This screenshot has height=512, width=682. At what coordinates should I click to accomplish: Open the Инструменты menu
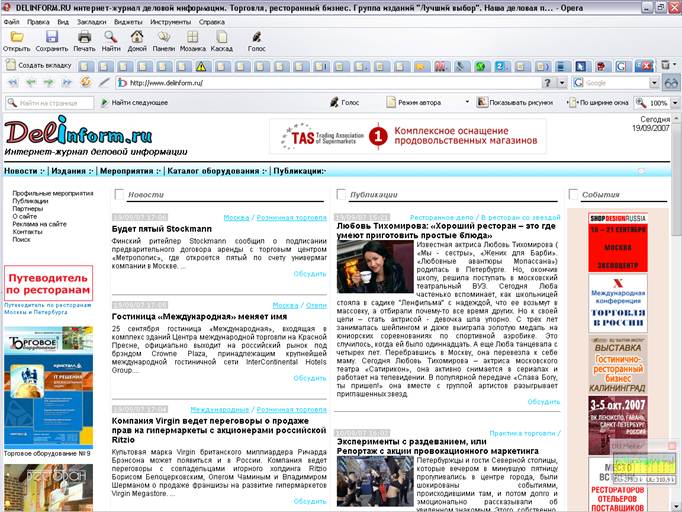[x=170, y=22]
